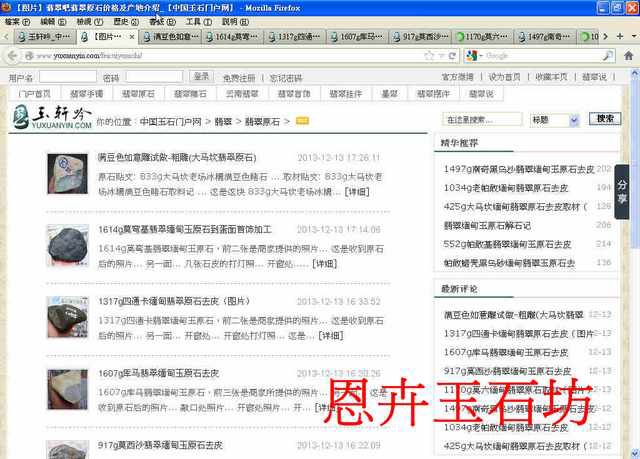
Task: Click the 玉轩吟 YUXUANYIN.COM logo
Action: click(51, 117)
